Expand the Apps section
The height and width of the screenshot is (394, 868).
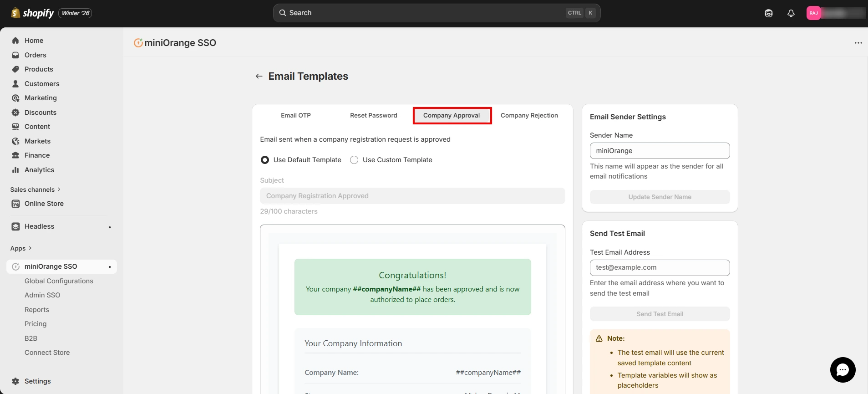[x=21, y=248]
